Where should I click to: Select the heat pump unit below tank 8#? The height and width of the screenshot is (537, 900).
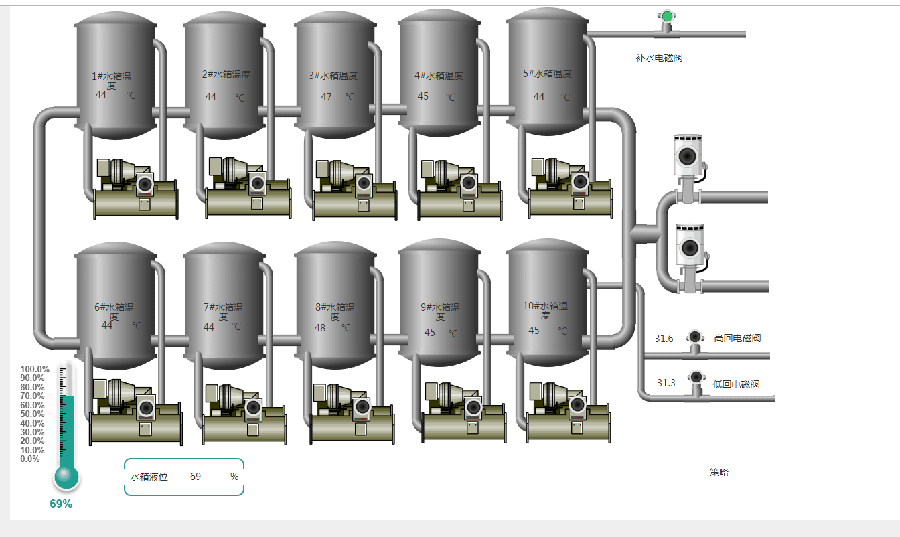351,413
